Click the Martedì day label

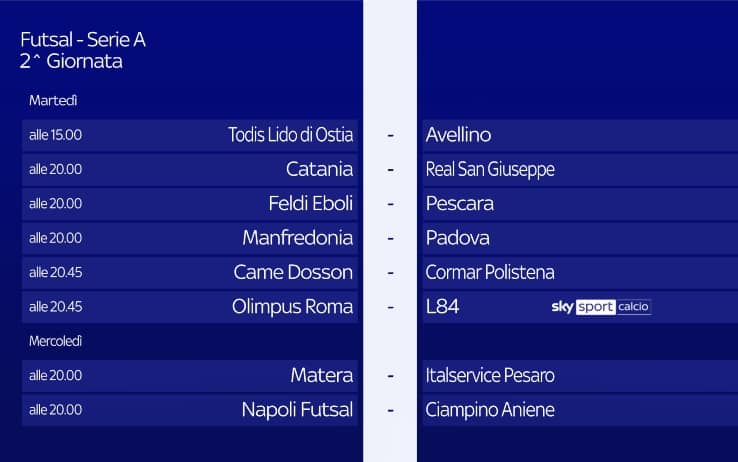[x=54, y=101]
